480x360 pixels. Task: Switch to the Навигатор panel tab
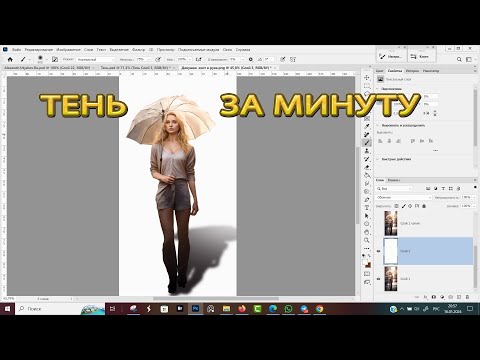431,71
